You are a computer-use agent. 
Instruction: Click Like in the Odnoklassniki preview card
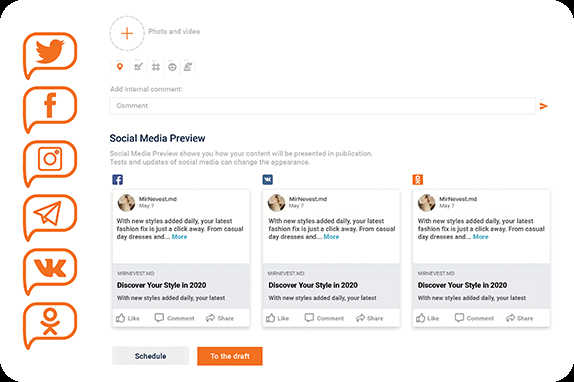[428, 318]
